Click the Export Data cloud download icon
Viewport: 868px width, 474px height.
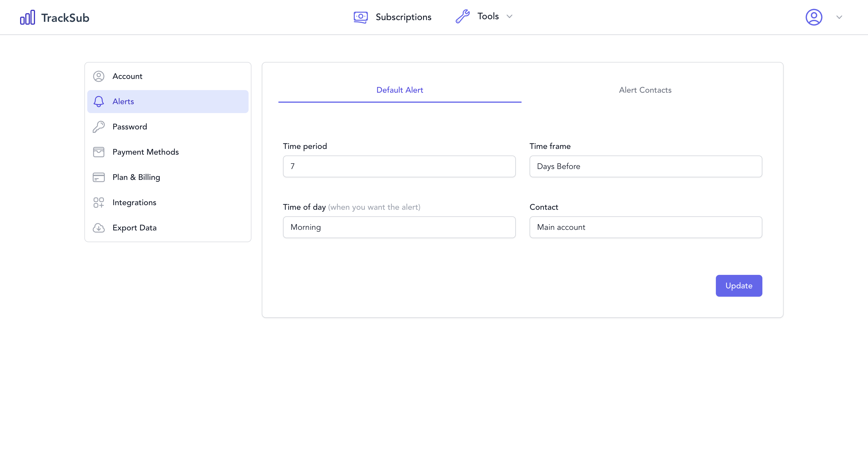[98, 228]
